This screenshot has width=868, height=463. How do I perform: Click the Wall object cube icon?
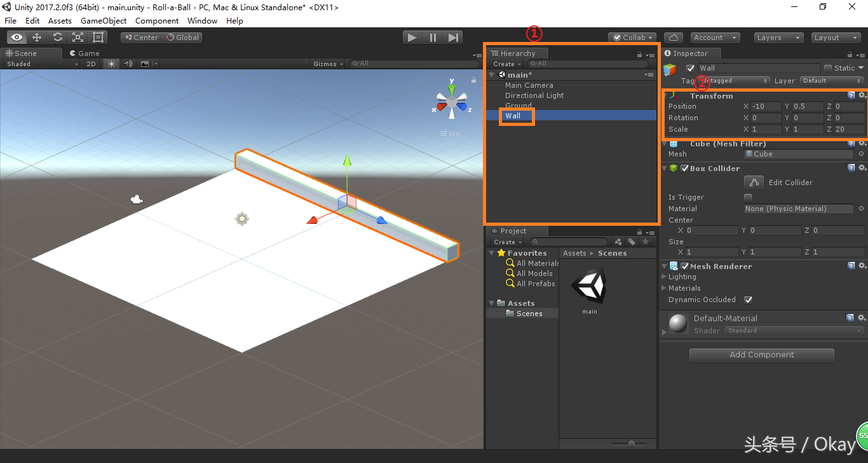(x=670, y=70)
